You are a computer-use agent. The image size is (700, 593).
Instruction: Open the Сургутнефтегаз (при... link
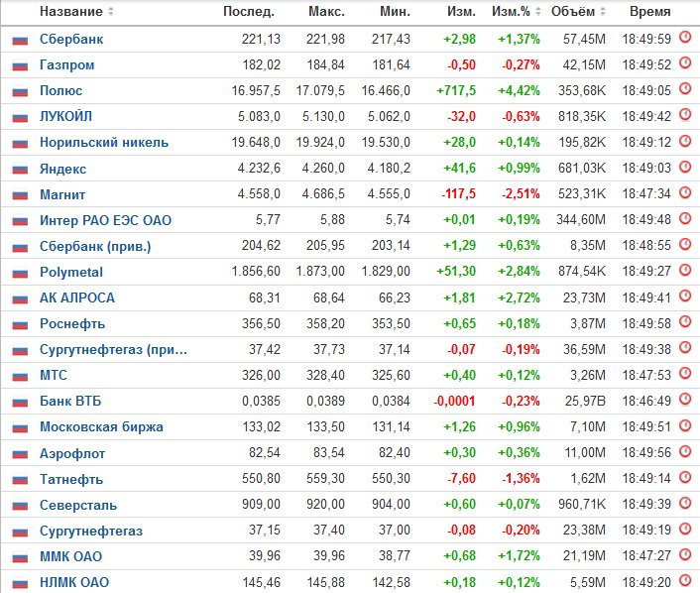(113, 350)
